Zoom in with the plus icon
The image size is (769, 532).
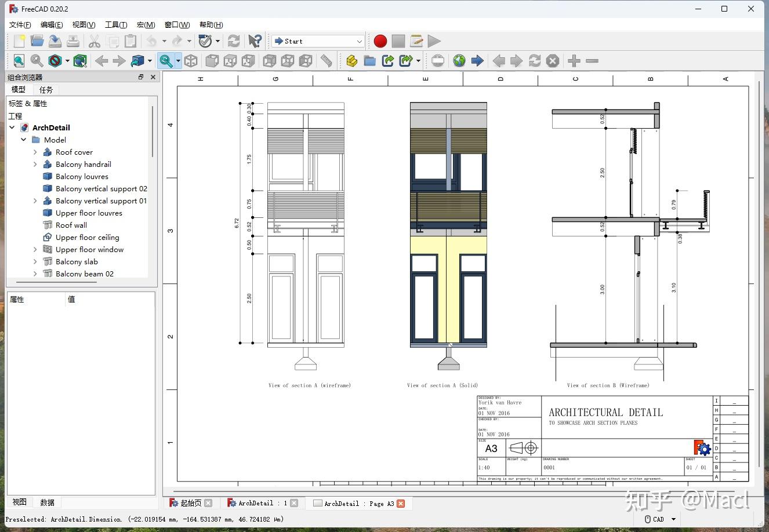574,61
